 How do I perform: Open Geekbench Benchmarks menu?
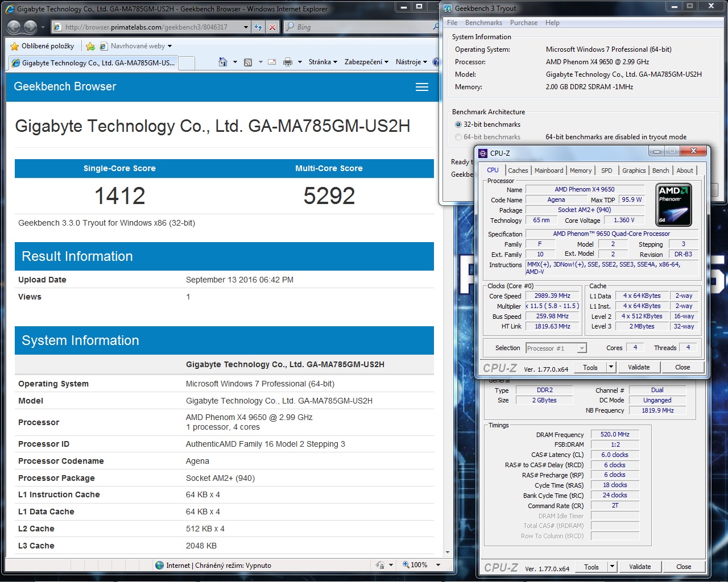(483, 23)
